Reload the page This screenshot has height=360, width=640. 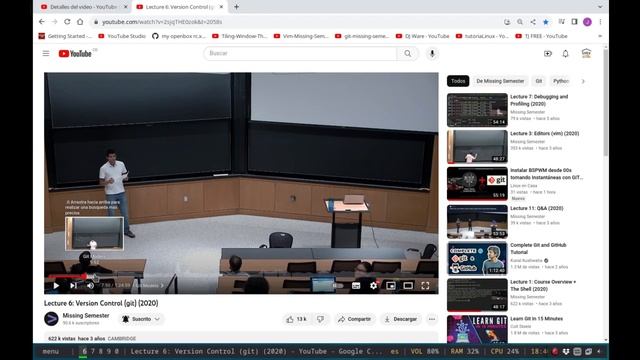67,22
